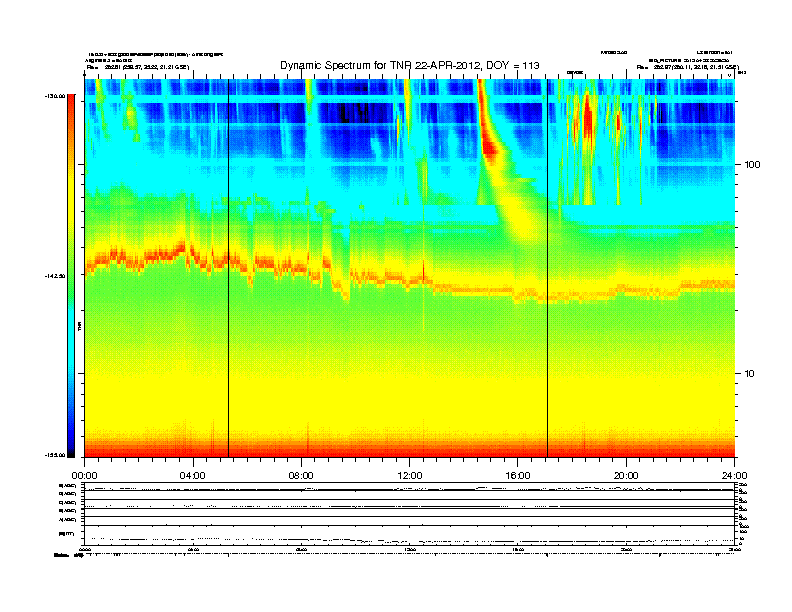Click the -142.50 color scale label

click(x=55, y=276)
